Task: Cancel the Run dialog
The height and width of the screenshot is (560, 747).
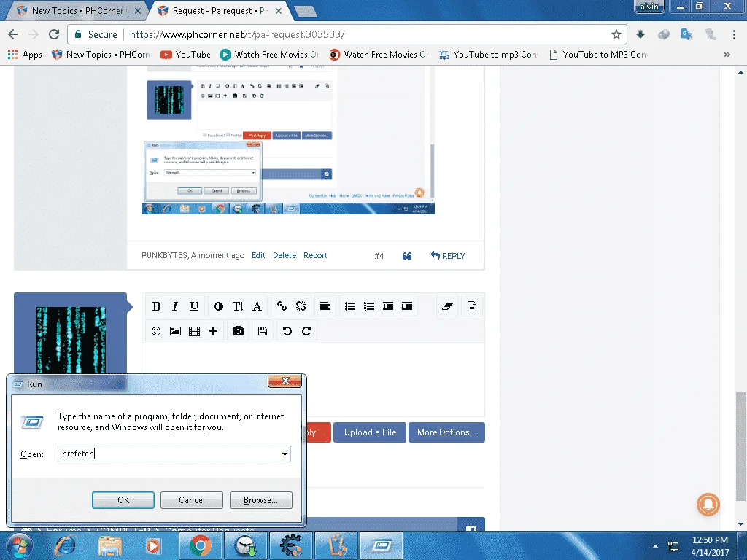Action: click(192, 500)
